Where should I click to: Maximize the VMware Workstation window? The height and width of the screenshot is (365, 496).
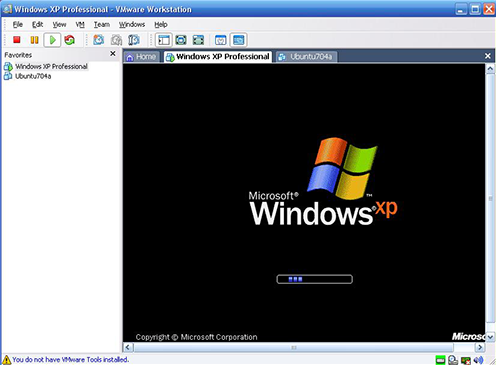pos(475,9)
